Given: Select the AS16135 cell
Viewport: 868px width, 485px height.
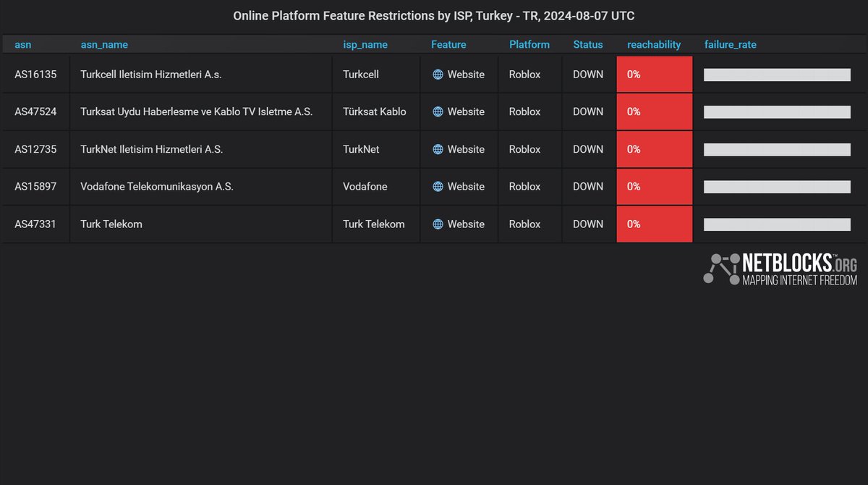Looking at the screenshot, I should tap(35, 75).
